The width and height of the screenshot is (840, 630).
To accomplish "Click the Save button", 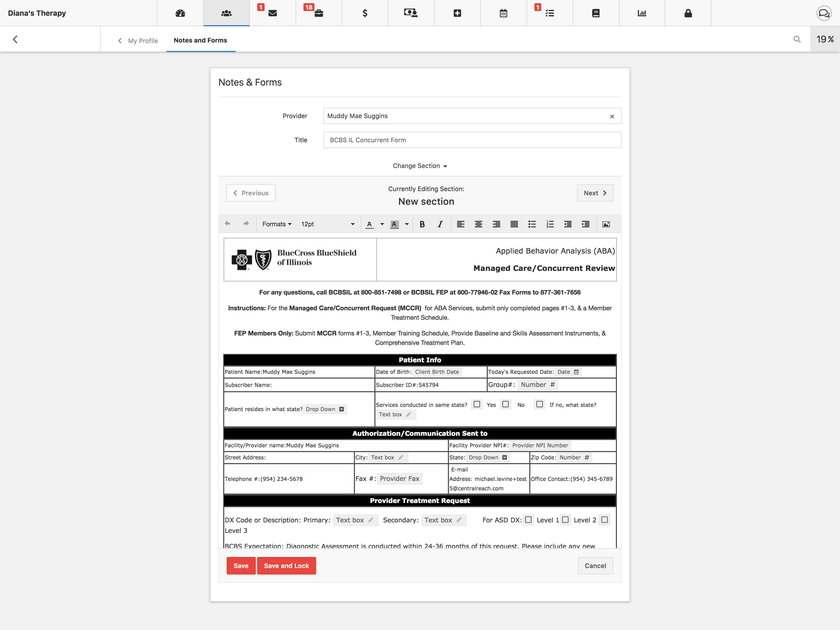I will (x=241, y=565).
